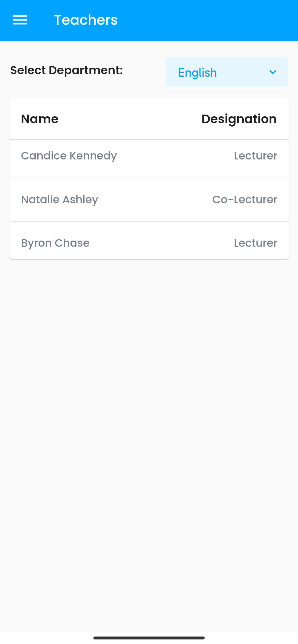The height and width of the screenshot is (644, 298).
Task: Click empty space in the blue app bar
Action: pyautogui.click(x=209, y=20)
